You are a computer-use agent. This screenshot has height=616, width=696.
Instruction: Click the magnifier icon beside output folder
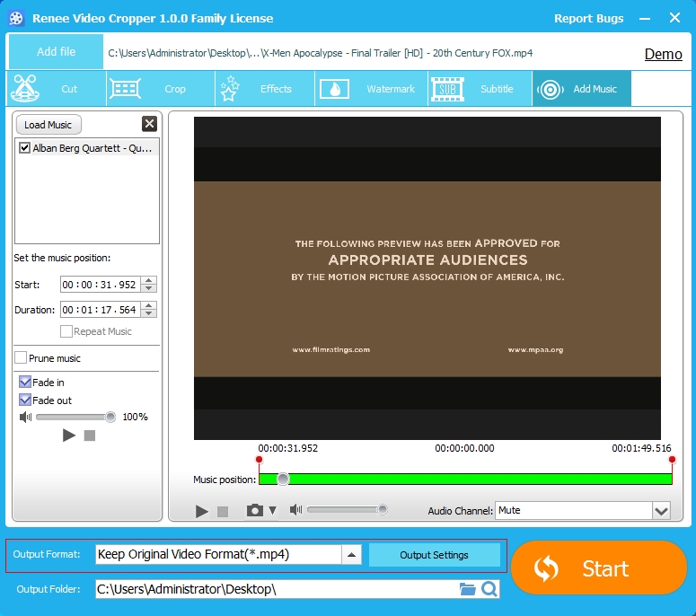(x=489, y=589)
